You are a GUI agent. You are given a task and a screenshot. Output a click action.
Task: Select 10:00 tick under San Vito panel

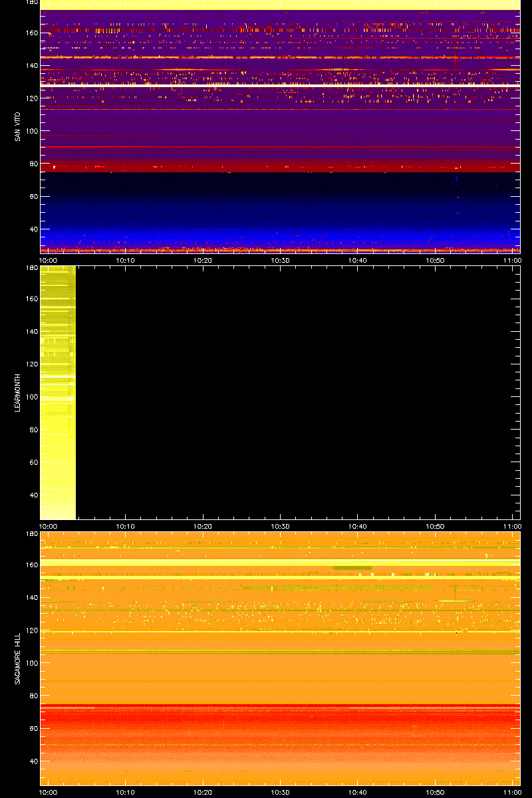click(x=49, y=260)
